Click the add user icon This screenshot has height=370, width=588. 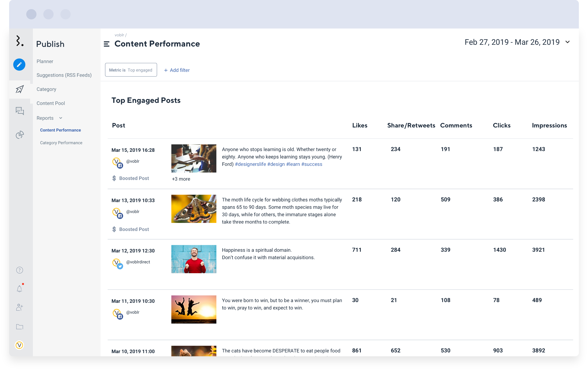(x=19, y=307)
